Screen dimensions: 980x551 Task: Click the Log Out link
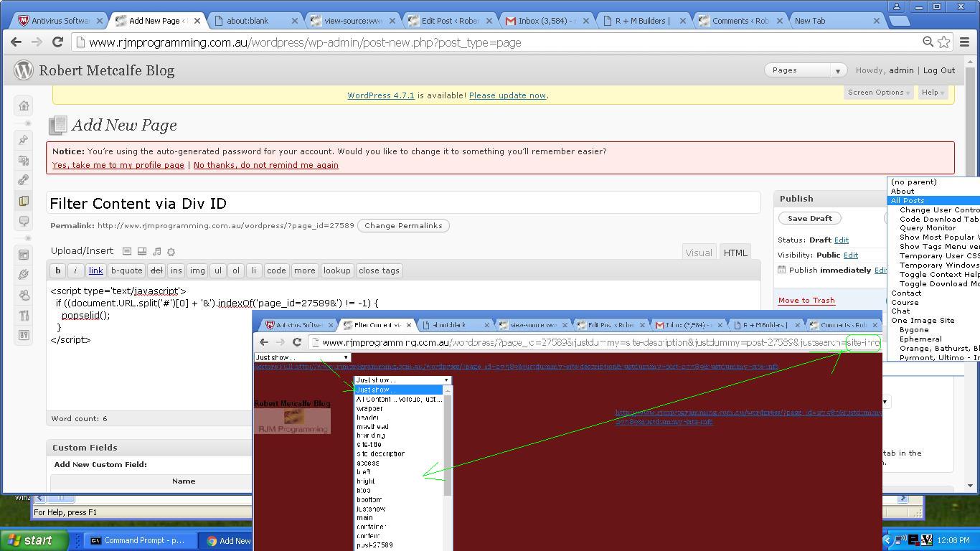coord(939,70)
